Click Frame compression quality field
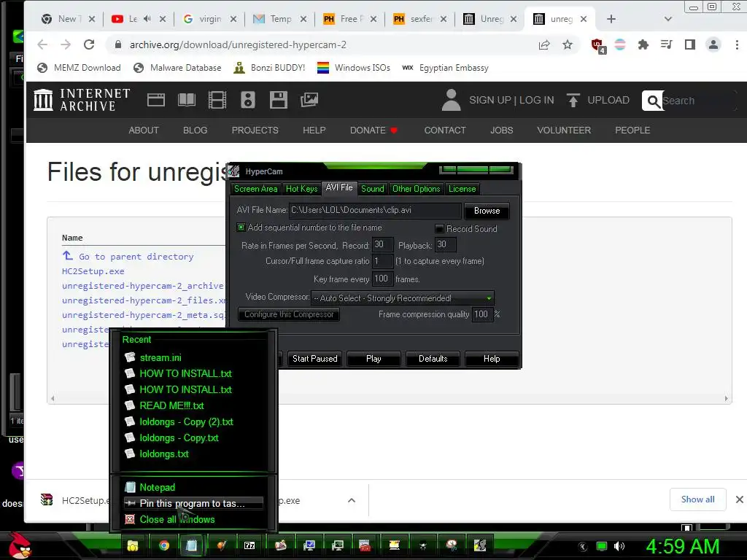 click(482, 314)
